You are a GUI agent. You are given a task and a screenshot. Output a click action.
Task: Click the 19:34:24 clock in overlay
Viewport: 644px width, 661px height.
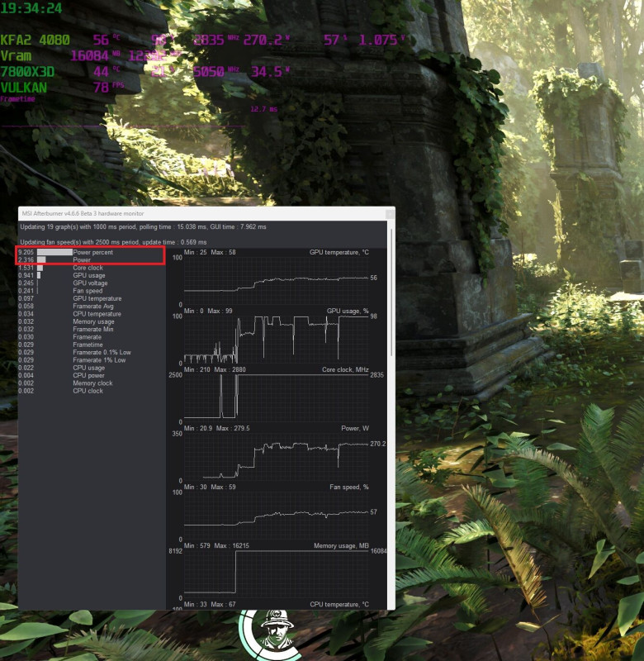click(x=31, y=8)
